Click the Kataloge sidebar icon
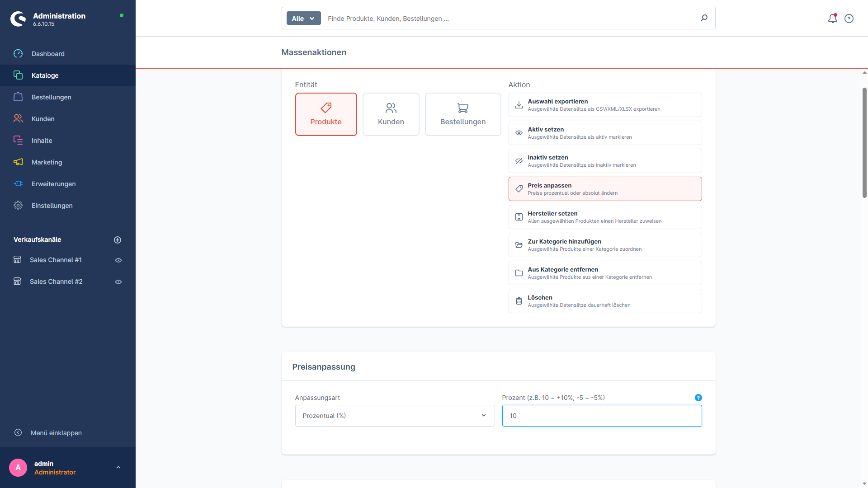Screen dimensions: 868x488 [18, 75]
